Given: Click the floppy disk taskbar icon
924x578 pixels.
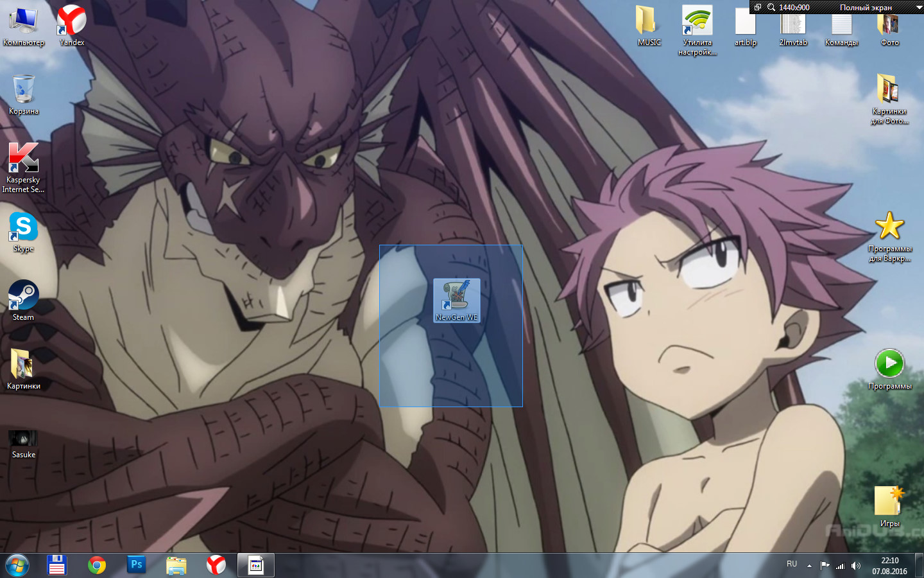Looking at the screenshot, I should click(57, 565).
